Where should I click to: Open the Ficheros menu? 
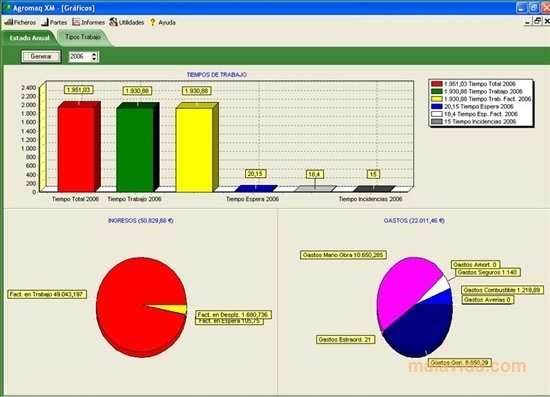[20, 22]
